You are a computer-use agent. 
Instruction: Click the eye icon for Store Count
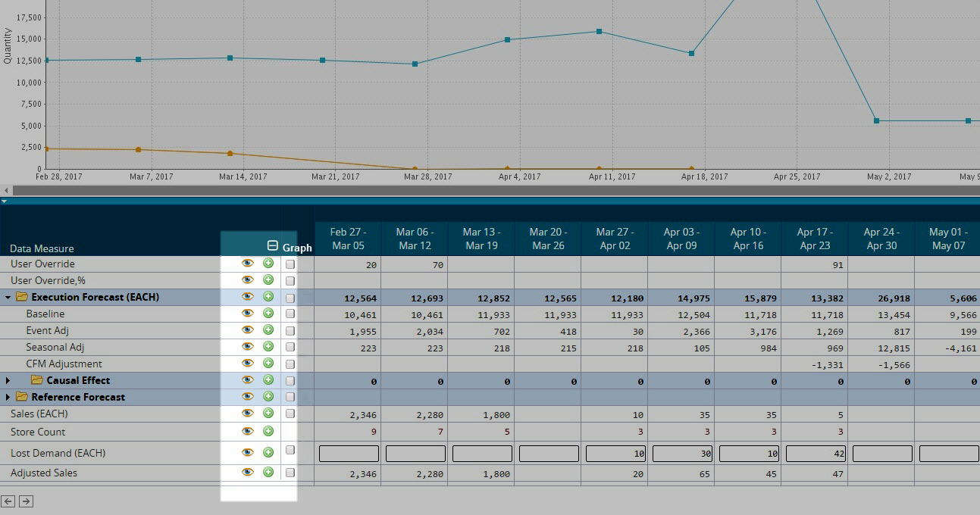pyautogui.click(x=247, y=431)
